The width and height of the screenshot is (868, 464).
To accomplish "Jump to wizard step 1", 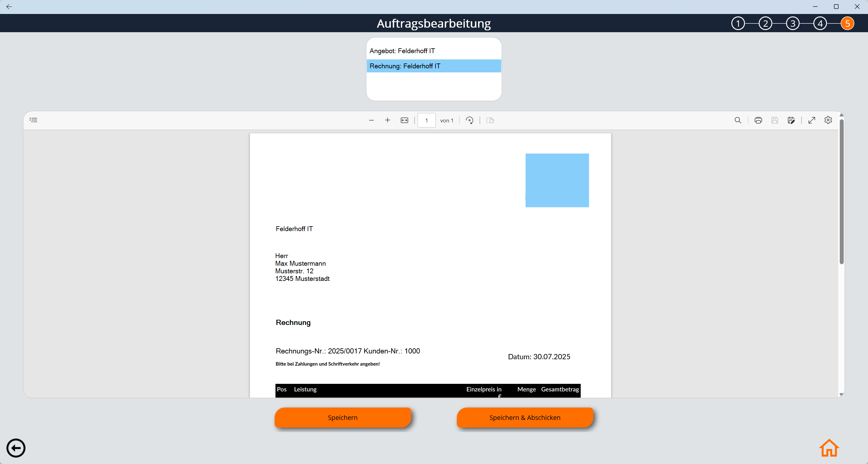I will tap(738, 23).
